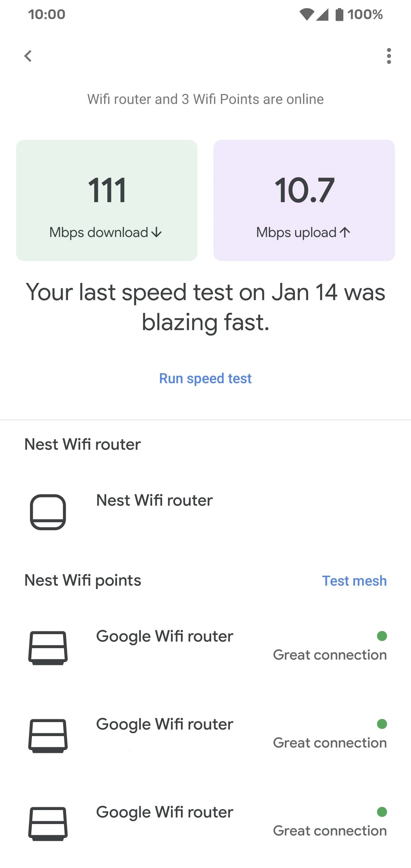Viewport: 411px width, 868px height.
Task: Tap third point's Great connection status
Action: (x=330, y=831)
